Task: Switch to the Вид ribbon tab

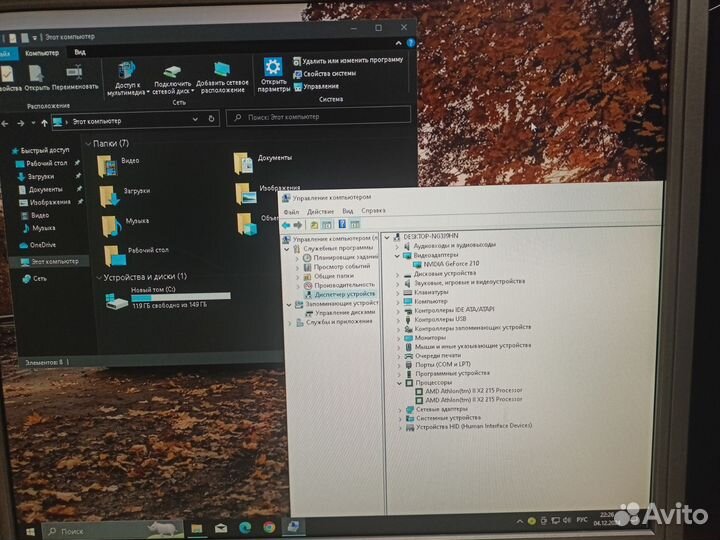Action: click(x=79, y=52)
